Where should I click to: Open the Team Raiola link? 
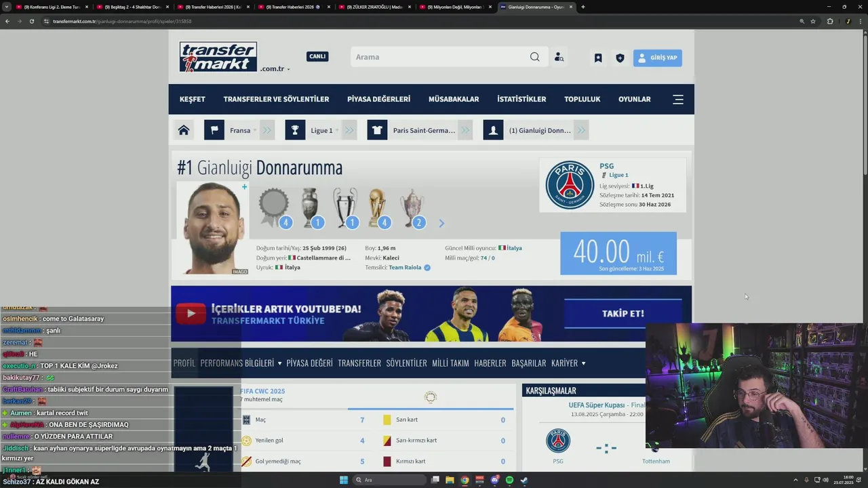tap(405, 268)
